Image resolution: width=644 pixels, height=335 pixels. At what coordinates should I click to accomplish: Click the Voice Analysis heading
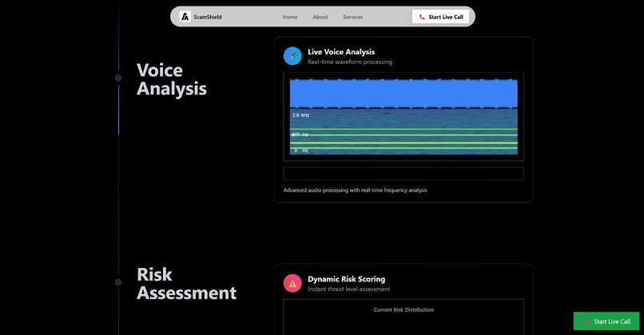172,79
